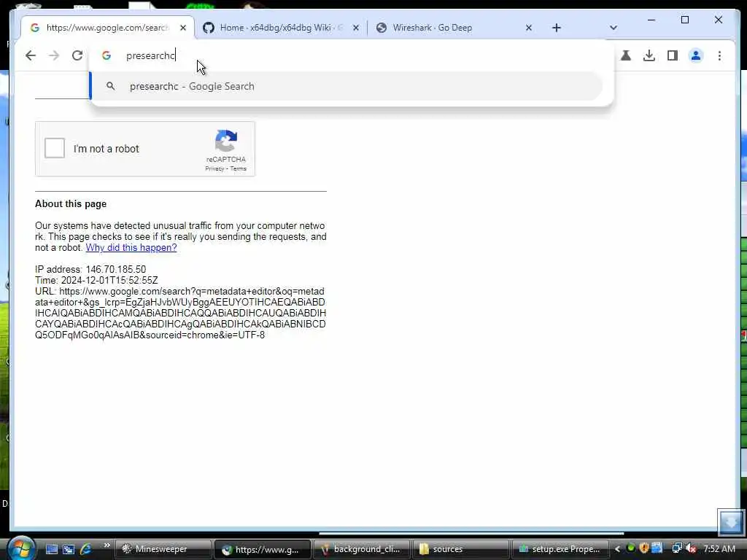Screen dimensions: 747x560
Task: Open a new tab with the plus button
Action: [x=557, y=28]
